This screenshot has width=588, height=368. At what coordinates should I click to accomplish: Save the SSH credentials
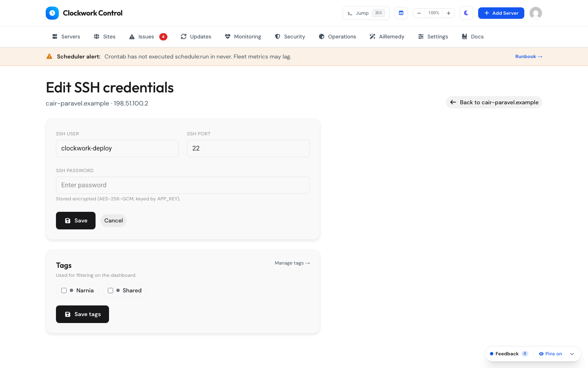(x=76, y=220)
